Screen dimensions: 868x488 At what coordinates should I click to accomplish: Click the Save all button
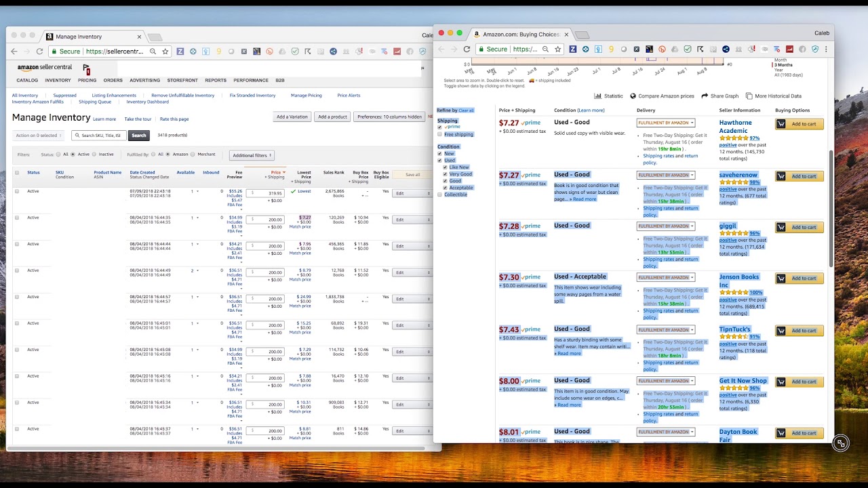[412, 175]
